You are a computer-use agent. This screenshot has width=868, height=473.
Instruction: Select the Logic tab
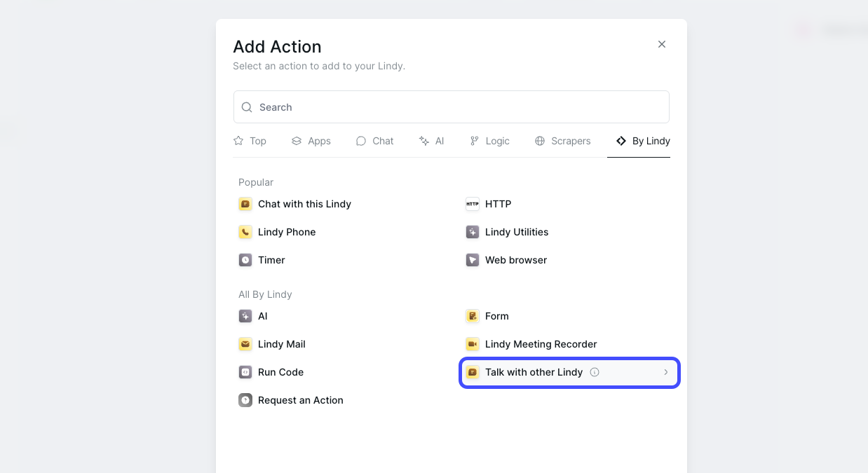489,141
